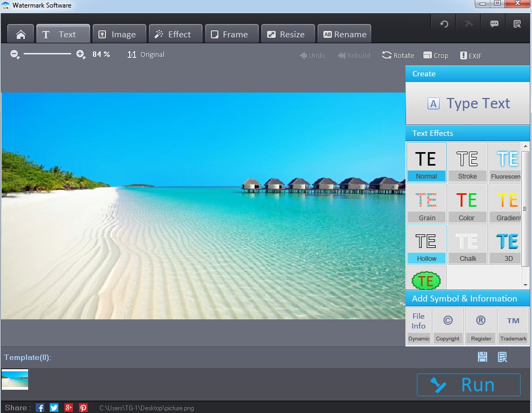Insert the Copyright symbol
532x413 pixels.
448,326
